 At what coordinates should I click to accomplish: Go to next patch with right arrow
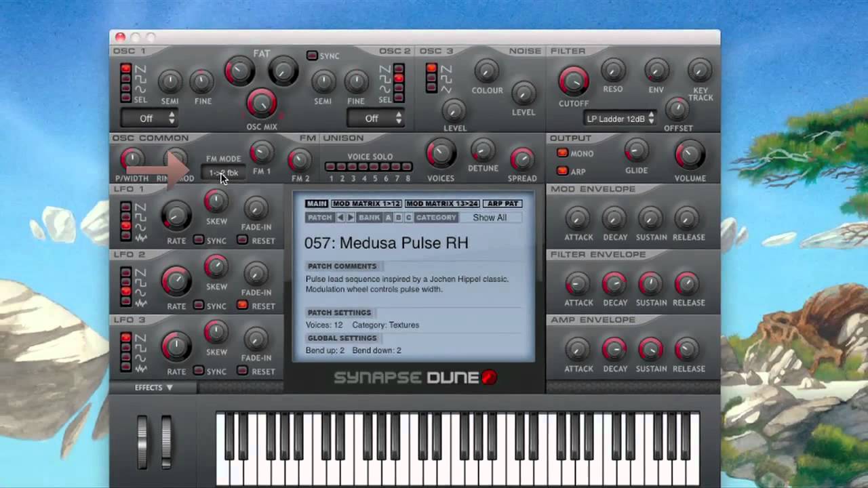[351, 218]
